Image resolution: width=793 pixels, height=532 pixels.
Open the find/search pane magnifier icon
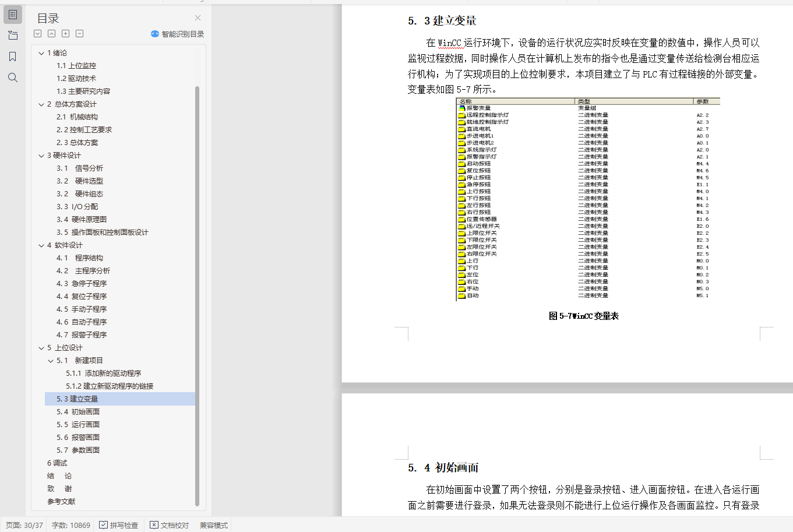coord(13,77)
